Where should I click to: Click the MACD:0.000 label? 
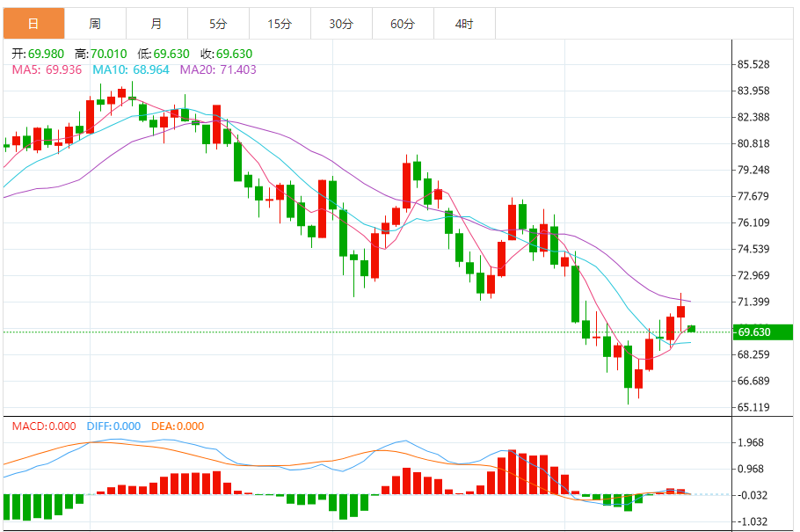(44, 426)
